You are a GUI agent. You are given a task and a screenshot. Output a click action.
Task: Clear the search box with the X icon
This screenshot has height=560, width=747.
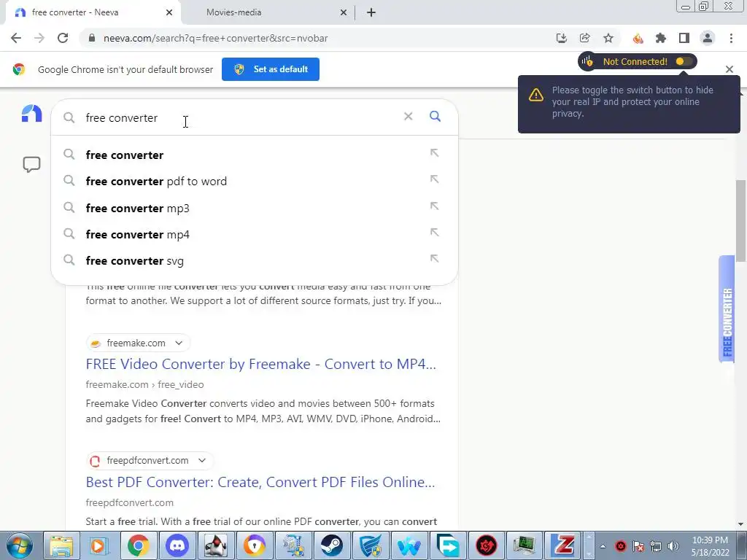coord(409,116)
